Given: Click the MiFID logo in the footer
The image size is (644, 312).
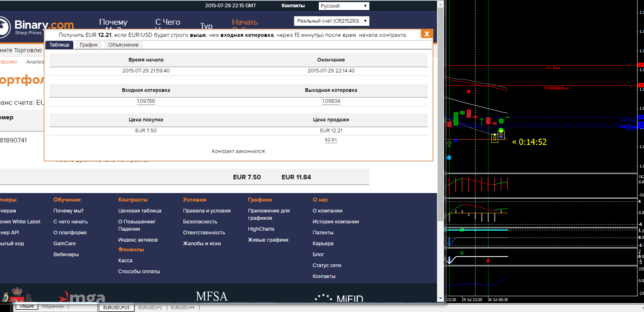Looking at the screenshot, I should point(339,299).
